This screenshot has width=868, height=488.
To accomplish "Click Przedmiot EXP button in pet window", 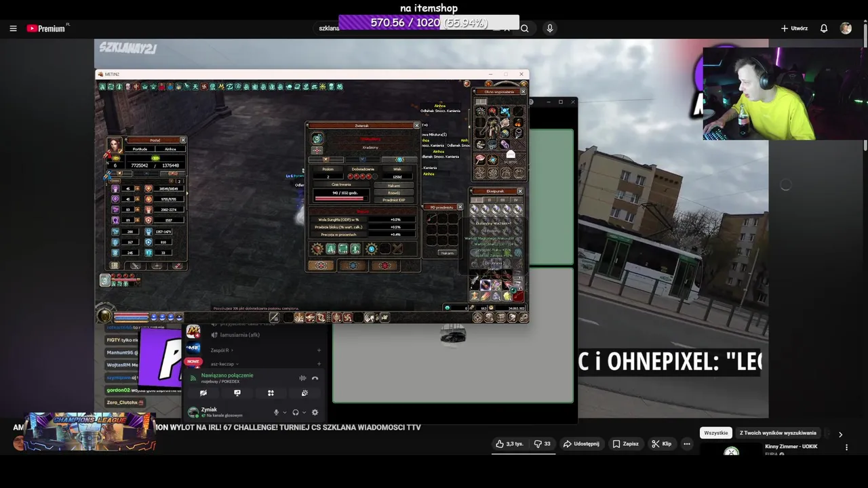I will [x=394, y=200].
